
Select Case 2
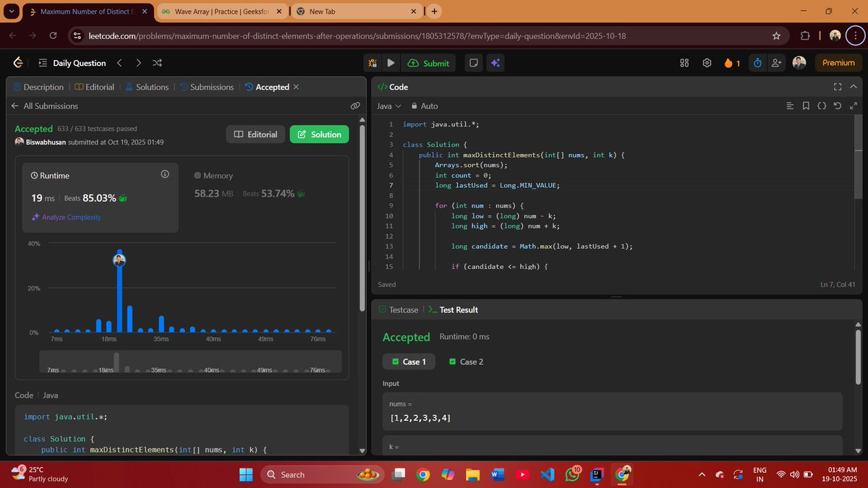coord(466,361)
